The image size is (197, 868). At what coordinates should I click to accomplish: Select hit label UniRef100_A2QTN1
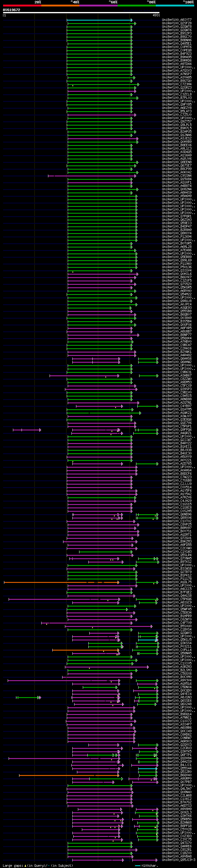pos(177,402)
